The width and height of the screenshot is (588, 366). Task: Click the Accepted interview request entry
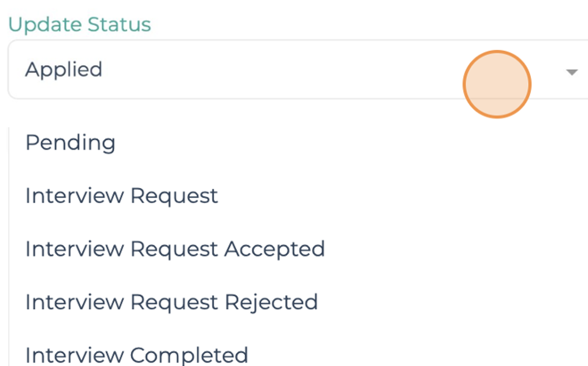(x=175, y=249)
